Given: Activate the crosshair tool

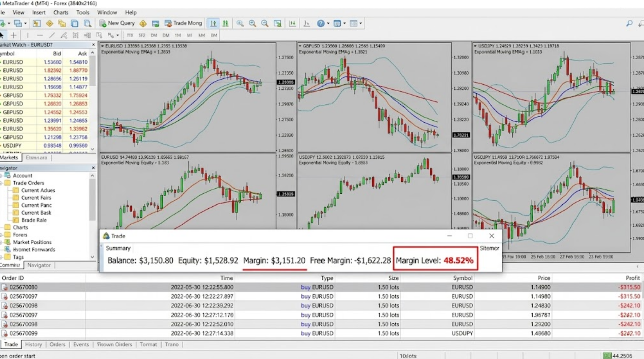Looking at the screenshot, I should [x=14, y=35].
